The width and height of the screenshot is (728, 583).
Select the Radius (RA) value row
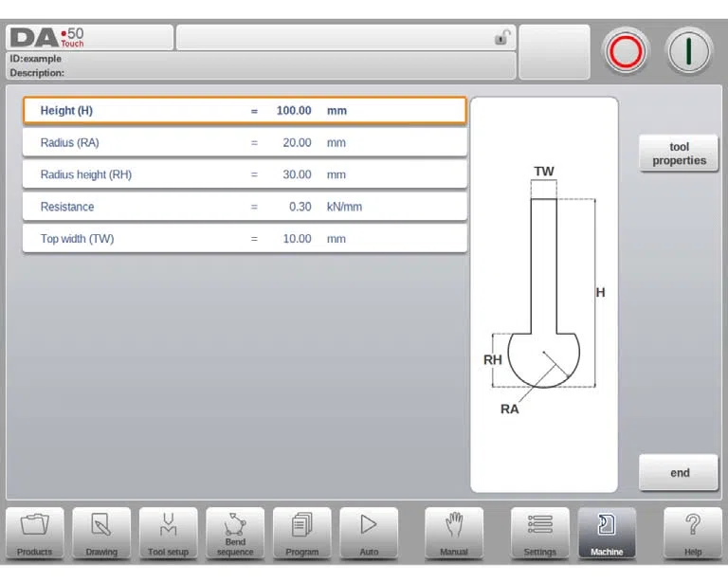click(245, 142)
